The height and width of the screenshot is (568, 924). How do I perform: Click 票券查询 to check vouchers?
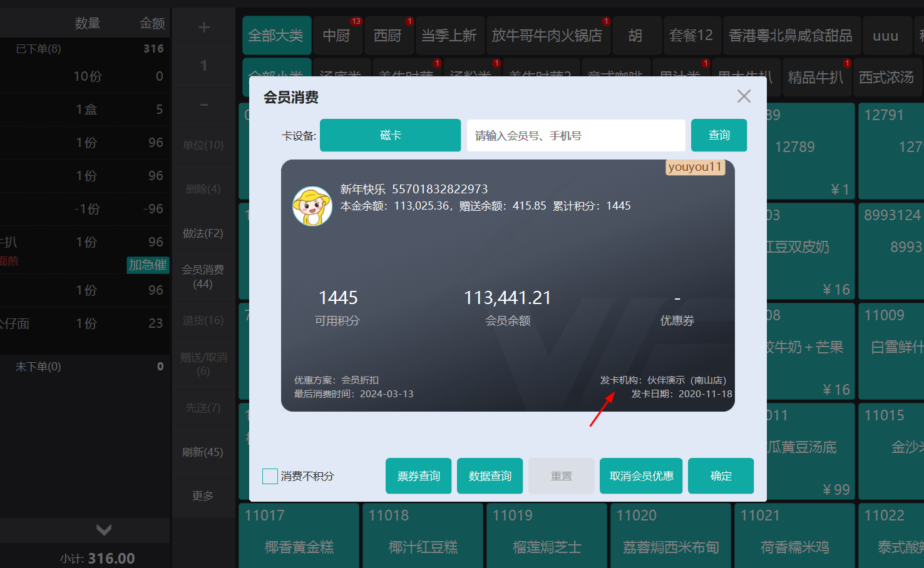tap(418, 475)
